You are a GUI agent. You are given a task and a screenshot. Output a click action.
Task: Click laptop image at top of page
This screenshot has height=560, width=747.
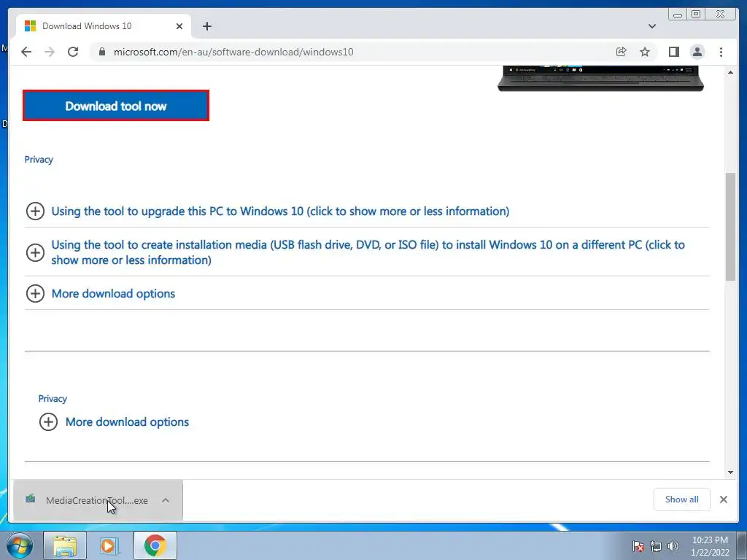[x=600, y=79]
